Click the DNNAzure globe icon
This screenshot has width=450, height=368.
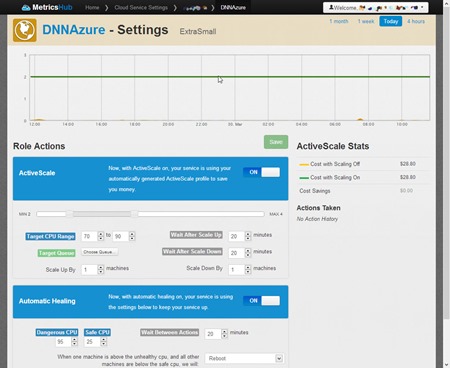pos(25,30)
